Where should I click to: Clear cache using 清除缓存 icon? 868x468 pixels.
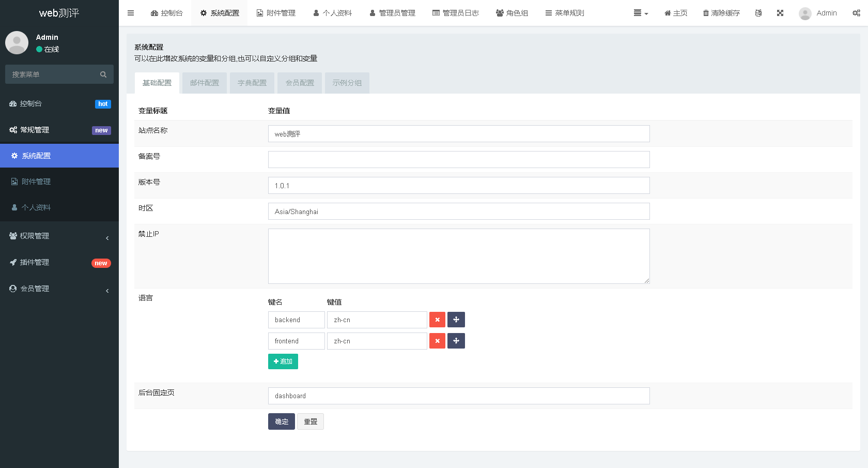click(x=721, y=13)
